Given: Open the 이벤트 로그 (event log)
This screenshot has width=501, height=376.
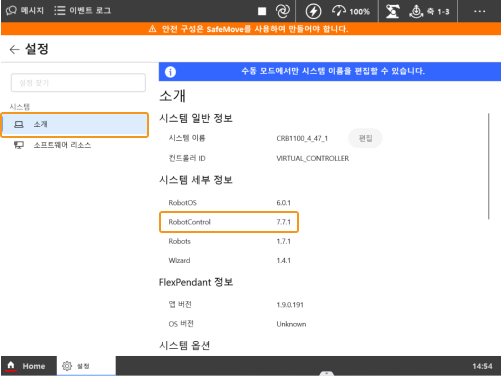Looking at the screenshot, I should (x=82, y=11).
